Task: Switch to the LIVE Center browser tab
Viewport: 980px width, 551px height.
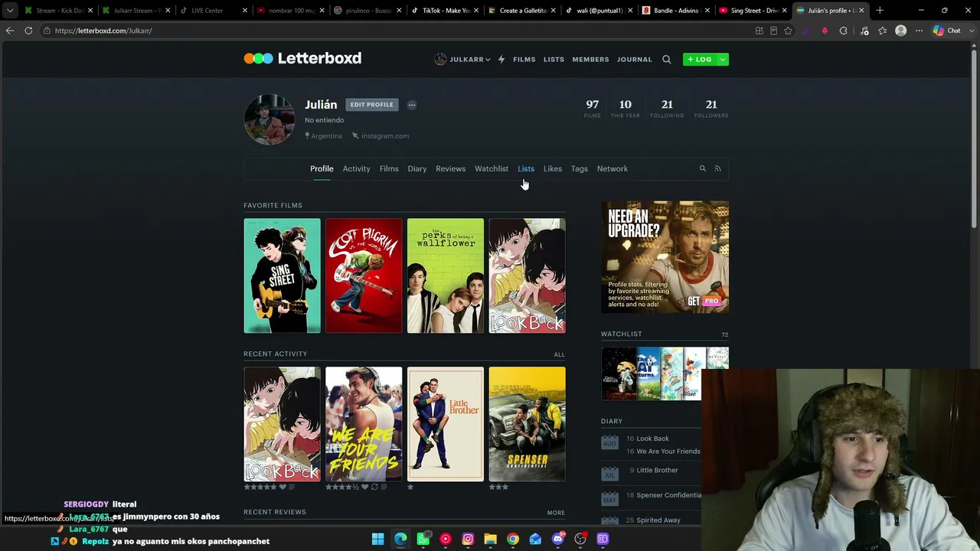Action: point(214,11)
